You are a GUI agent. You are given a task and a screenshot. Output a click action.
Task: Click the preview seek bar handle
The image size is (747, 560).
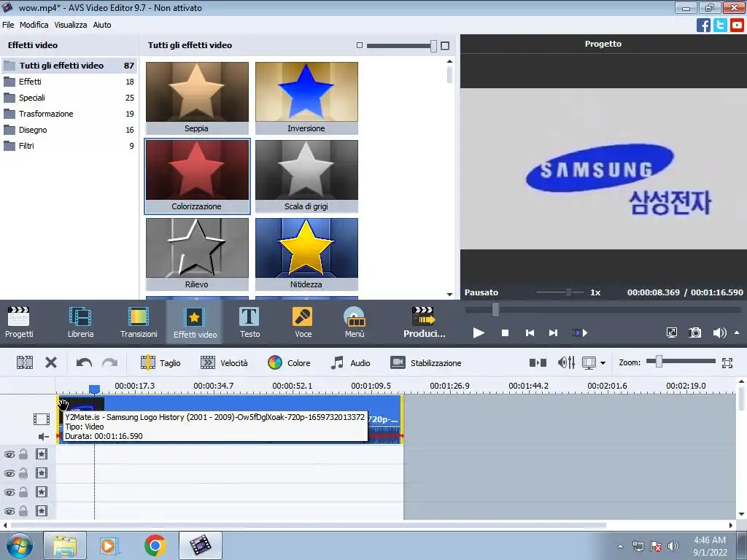[495, 309]
